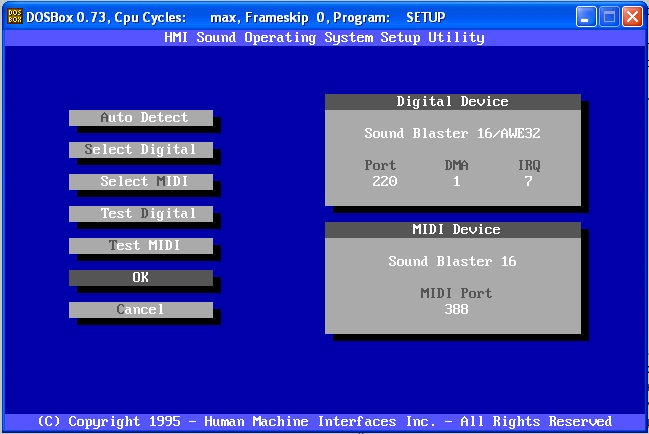649x434 pixels.
Task: Click 'HMI Sound Operating System Setup Utility' heading
Action: pos(324,38)
